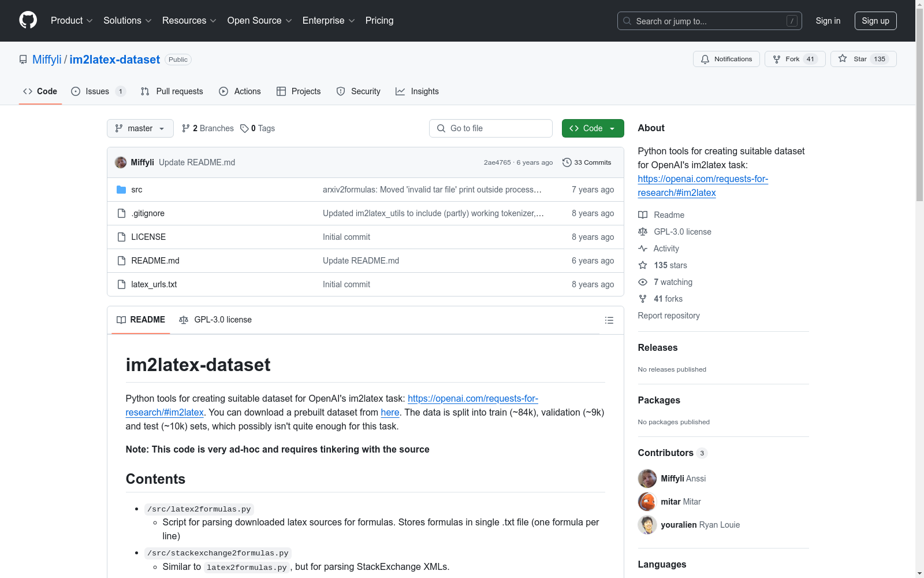Click the fork icon beside 41 forks

pyautogui.click(x=643, y=299)
